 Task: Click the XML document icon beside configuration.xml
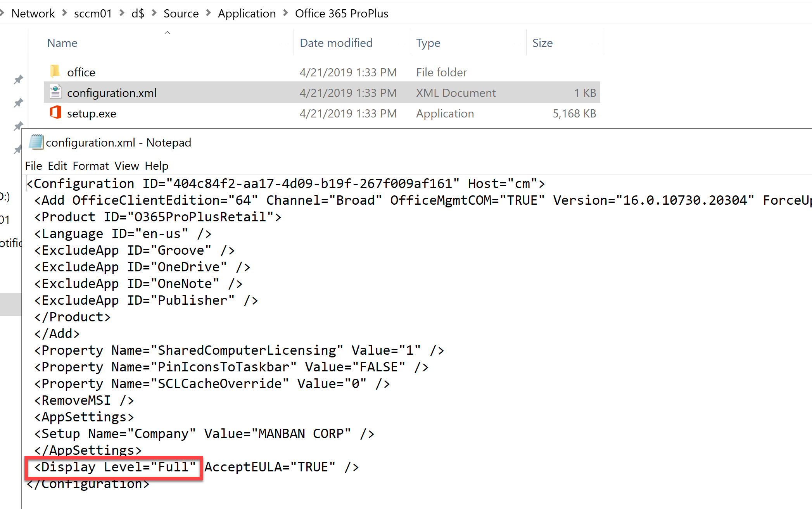[x=55, y=92]
